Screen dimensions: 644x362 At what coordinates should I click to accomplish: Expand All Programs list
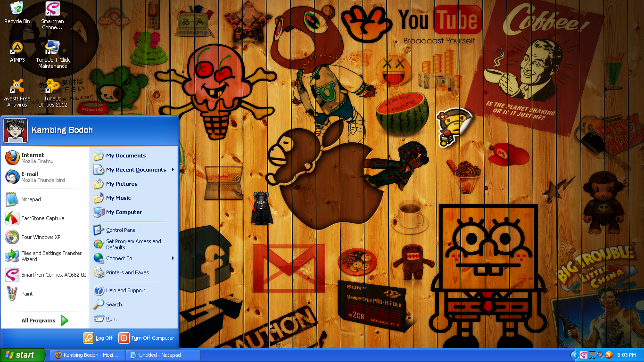click(x=45, y=321)
